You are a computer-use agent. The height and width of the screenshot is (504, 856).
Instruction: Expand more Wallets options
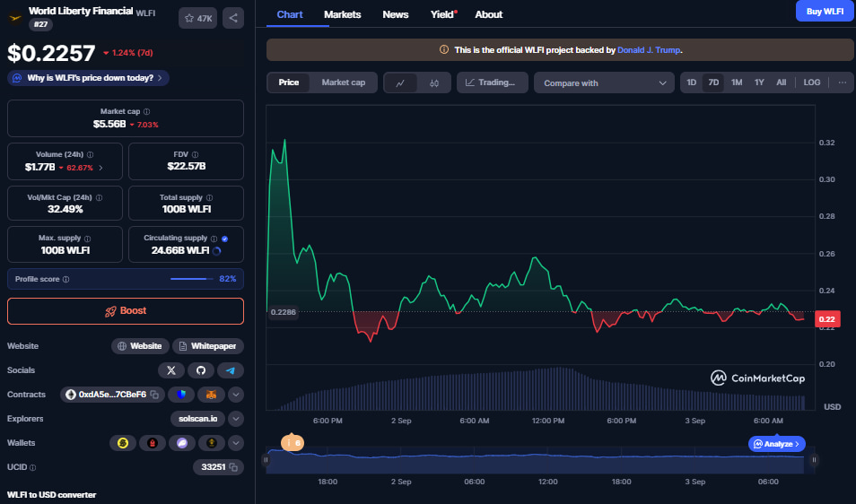236,443
